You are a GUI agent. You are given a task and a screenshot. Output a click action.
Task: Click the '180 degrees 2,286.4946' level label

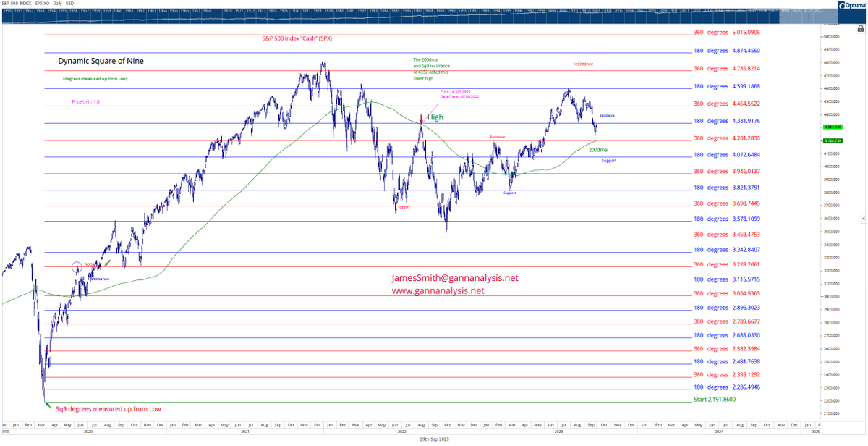(727, 388)
